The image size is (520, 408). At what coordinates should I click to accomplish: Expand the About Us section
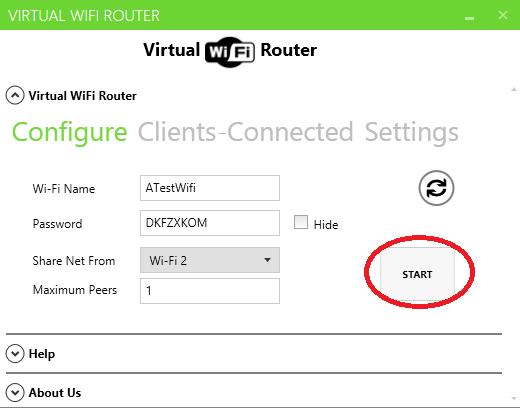pyautogui.click(x=15, y=393)
